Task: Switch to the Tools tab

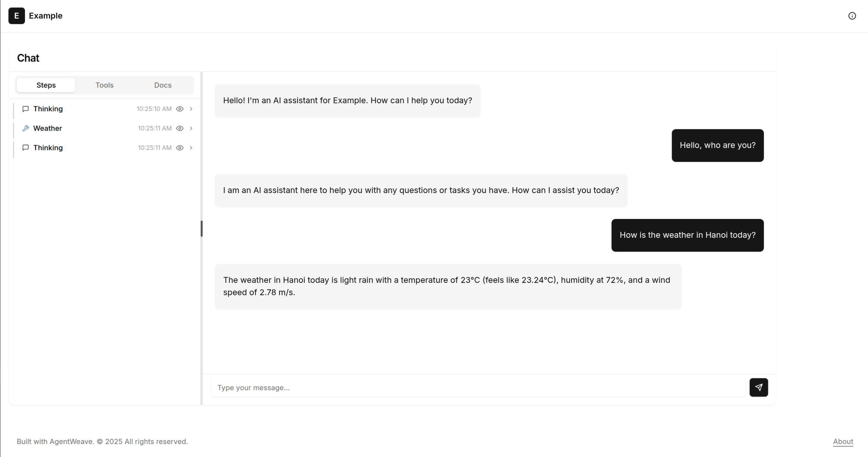Action: click(105, 85)
